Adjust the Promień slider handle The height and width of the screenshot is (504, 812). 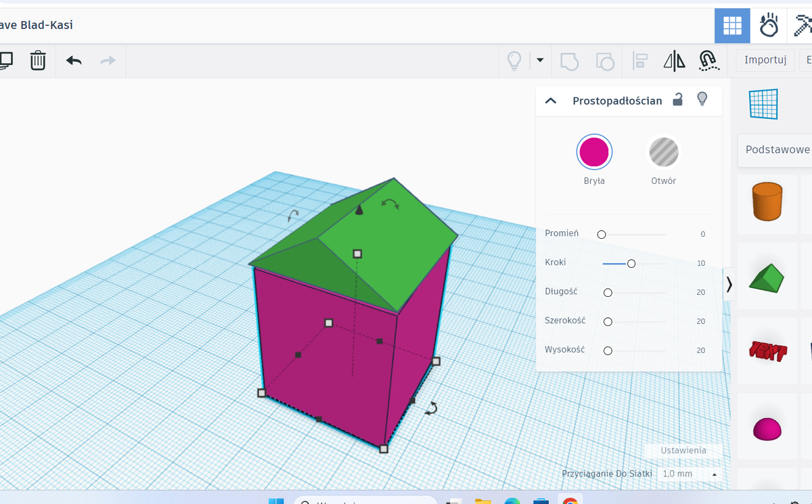pos(602,234)
